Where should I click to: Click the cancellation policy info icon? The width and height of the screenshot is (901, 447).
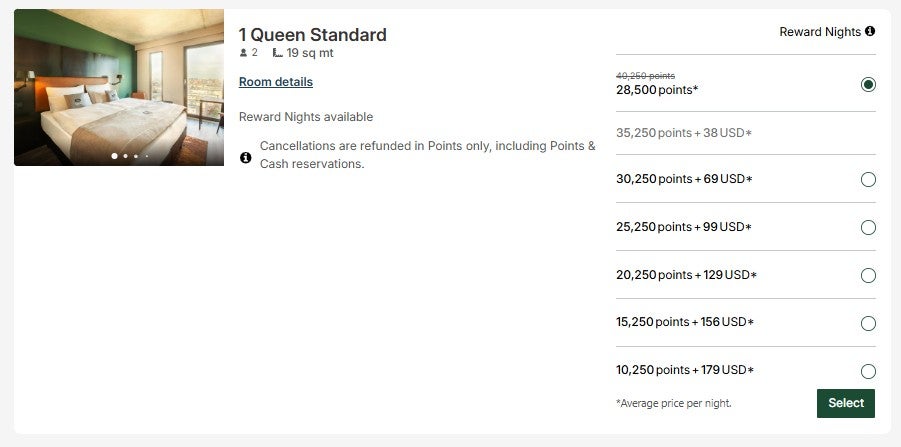pyautogui.click(x=246, y=158)
